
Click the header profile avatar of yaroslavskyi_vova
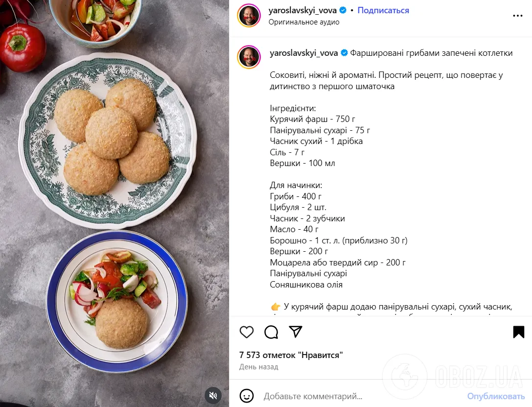coord(249,16)
